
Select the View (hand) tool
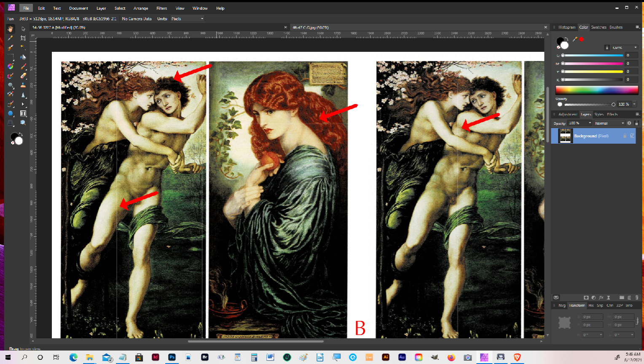(x=10, y=29)
